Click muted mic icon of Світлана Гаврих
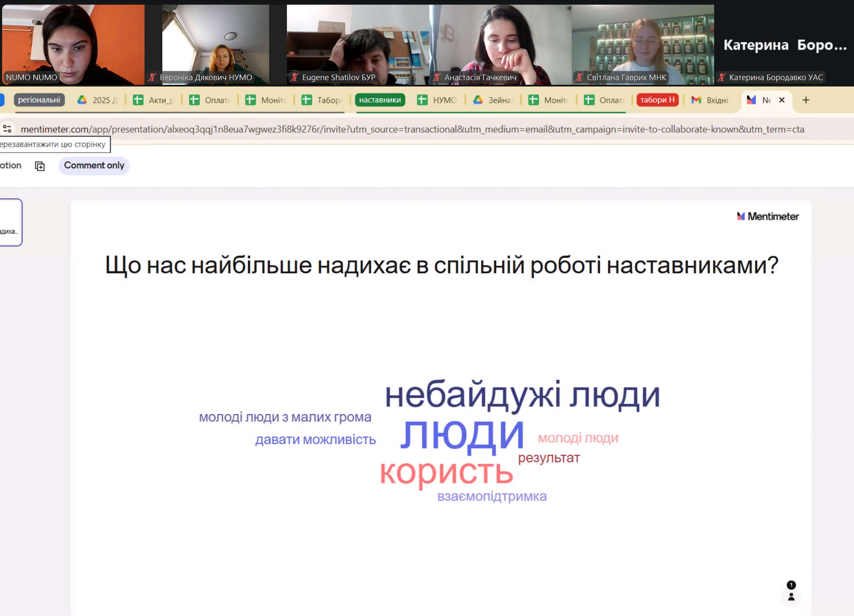Viewport: 854px width, 616px height. coord(579,77)
